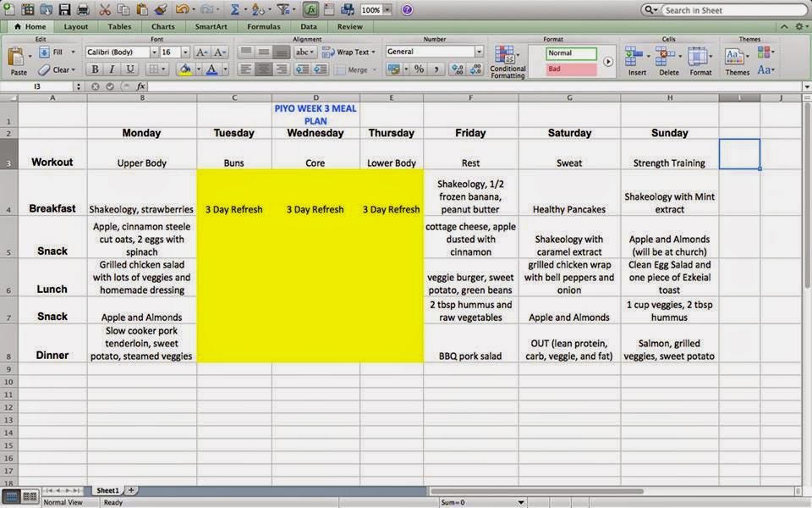Increase decimal places

pos(458,69)
